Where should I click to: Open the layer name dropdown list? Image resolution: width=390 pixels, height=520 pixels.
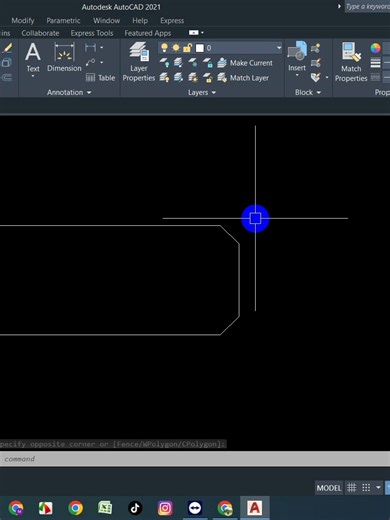(279, 48)
